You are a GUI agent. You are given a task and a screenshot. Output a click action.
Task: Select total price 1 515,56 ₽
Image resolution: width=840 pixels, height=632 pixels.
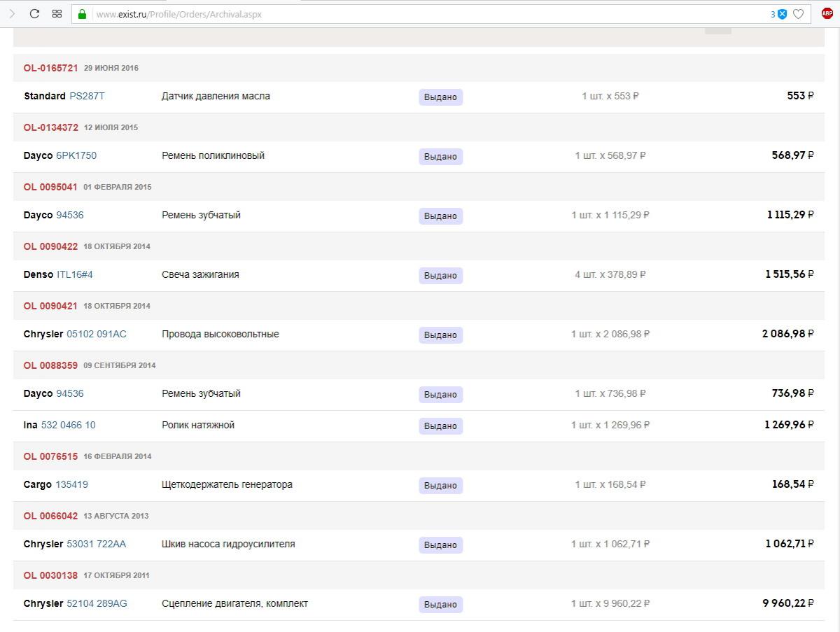pos(790,274)
